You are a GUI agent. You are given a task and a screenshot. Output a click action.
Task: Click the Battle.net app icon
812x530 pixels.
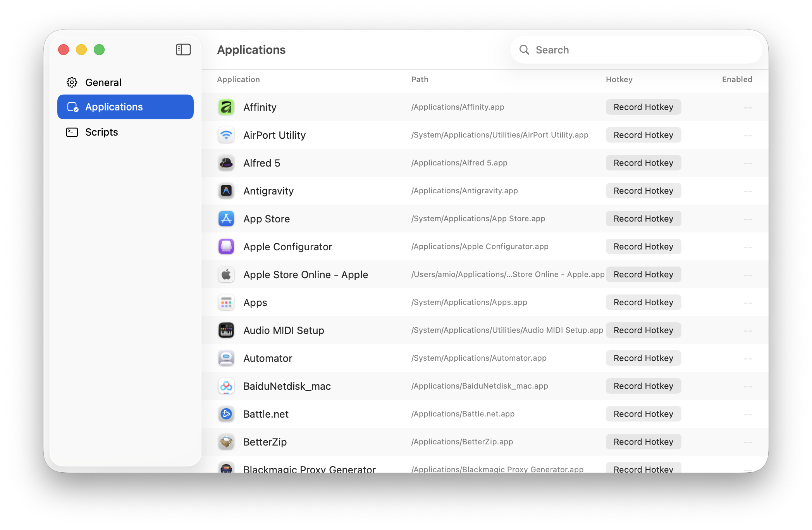pos(226,414)
